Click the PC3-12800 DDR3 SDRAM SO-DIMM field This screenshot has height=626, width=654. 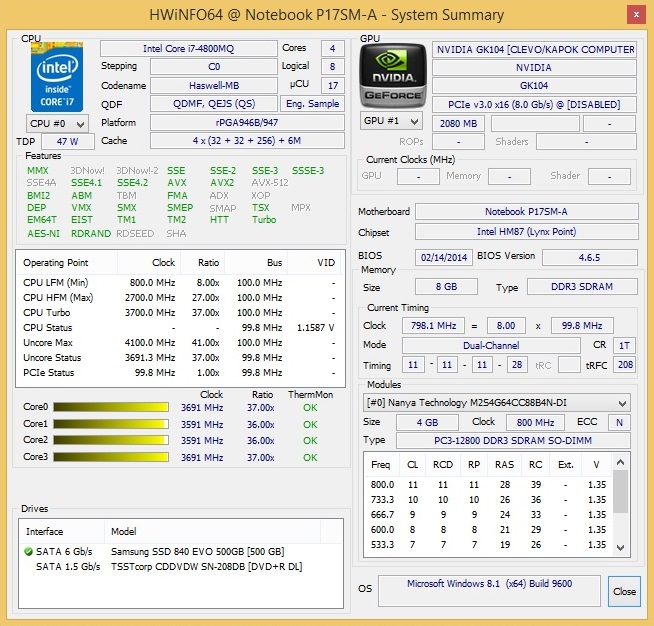513,440
